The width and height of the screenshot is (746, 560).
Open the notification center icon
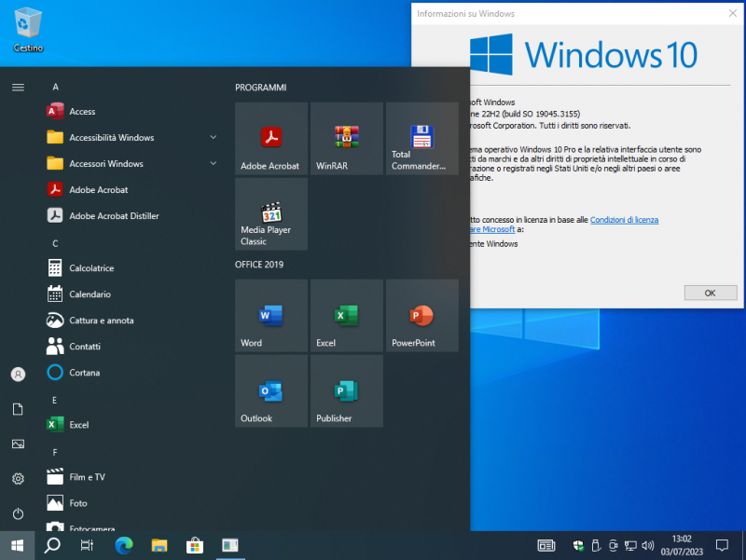722,545
